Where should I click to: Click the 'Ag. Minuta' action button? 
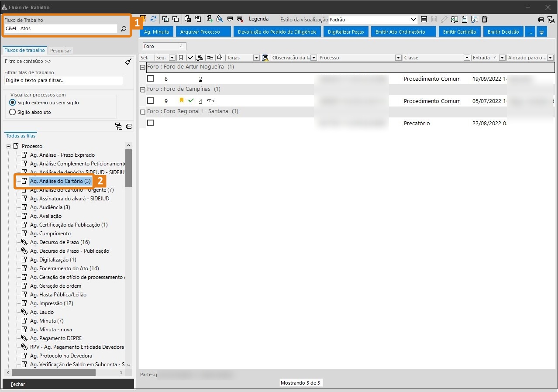click(156, 32)
